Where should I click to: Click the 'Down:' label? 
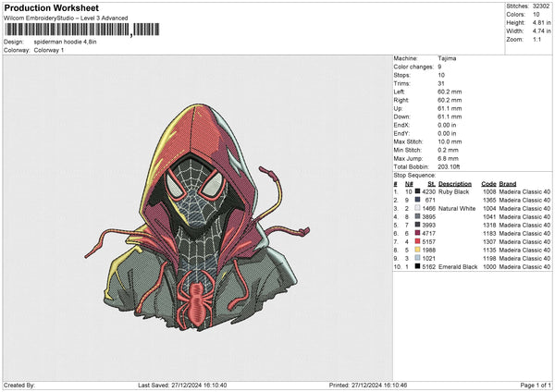pos(401,116)
